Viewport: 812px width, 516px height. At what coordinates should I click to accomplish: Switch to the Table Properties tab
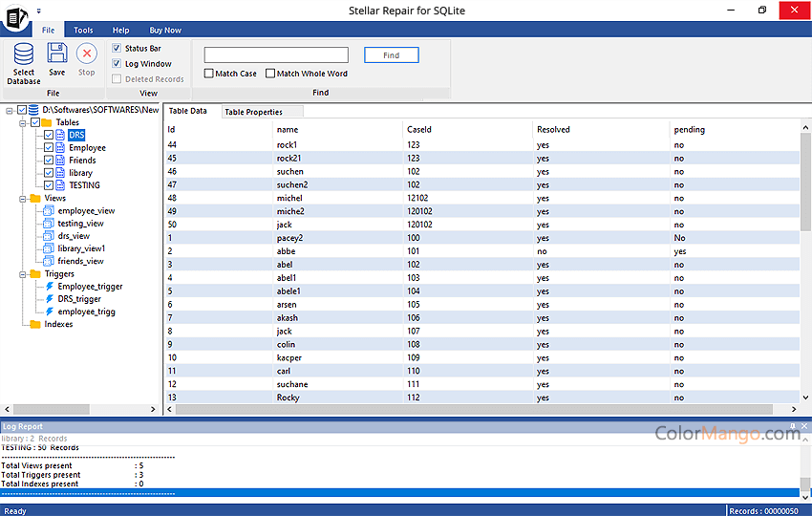(253, 112)
